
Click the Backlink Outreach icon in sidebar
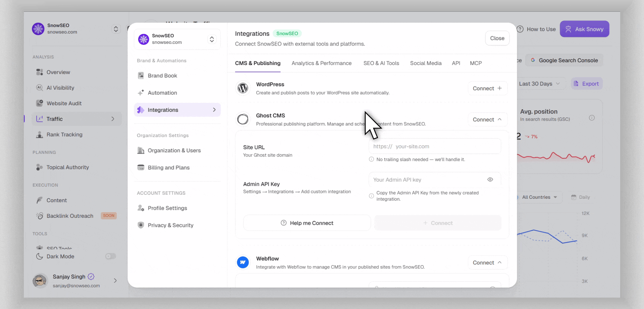(x=40, y=216)
